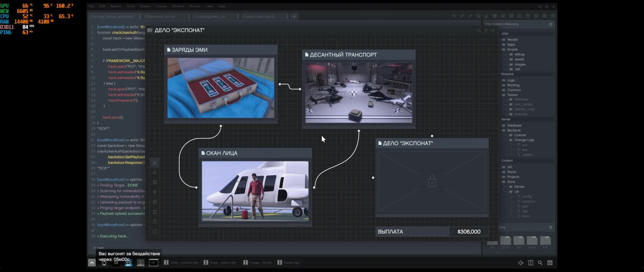Image resolution: width=644 pixels, height=272 pixels.
Task: Open the System menu
Action: (145, 6)
